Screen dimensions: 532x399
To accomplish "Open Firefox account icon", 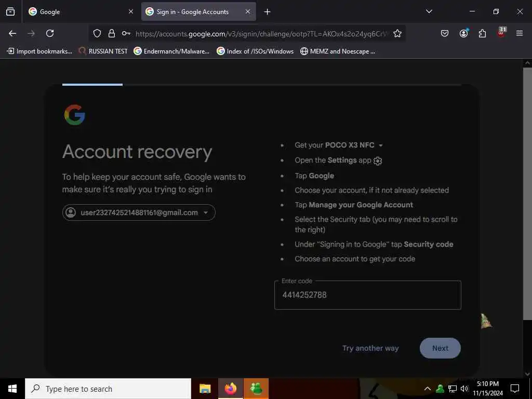I will [463, 33].
